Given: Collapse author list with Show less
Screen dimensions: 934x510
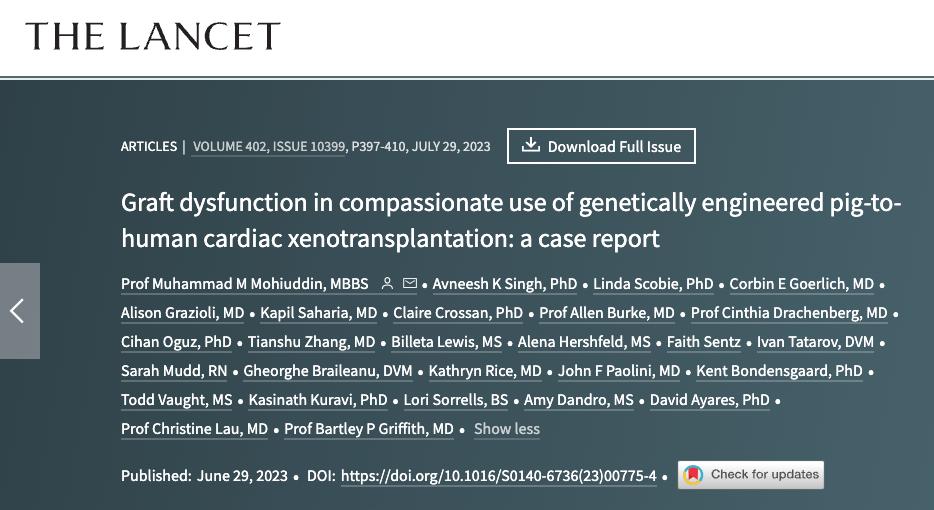Looking at the screenshot, I should coord(506,429).
